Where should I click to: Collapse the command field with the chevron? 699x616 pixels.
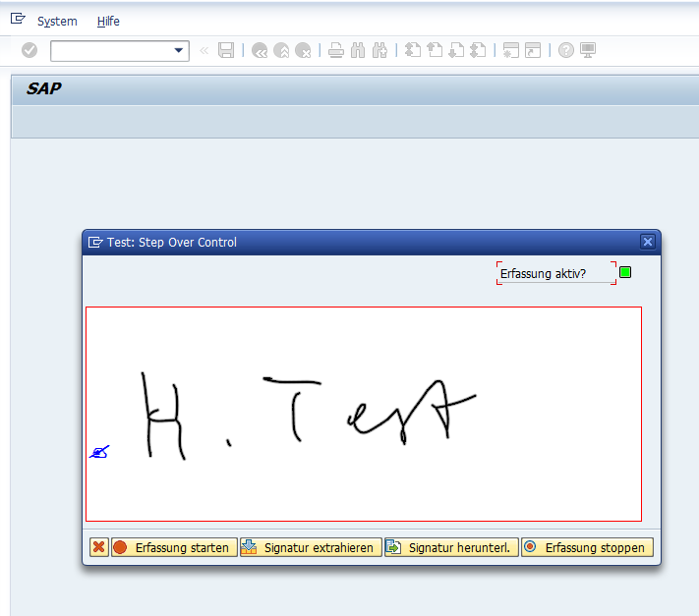coord(204,50)
